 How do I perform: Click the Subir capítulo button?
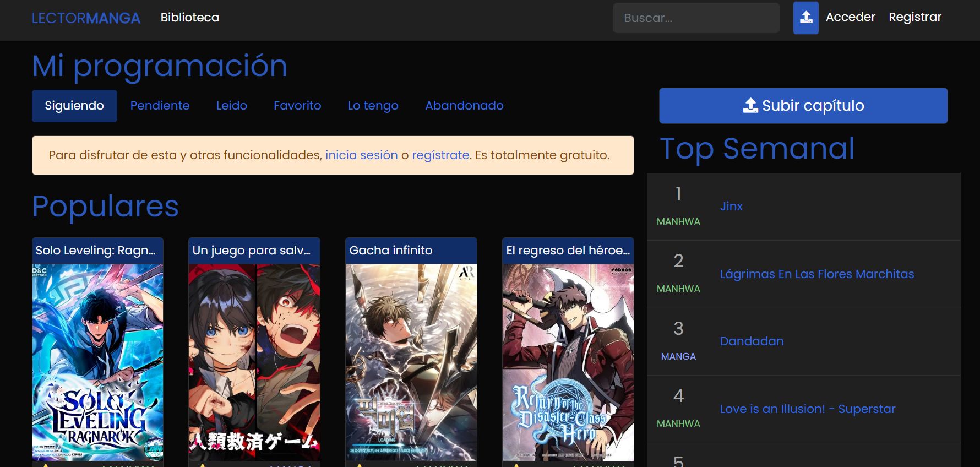(803, 106)
